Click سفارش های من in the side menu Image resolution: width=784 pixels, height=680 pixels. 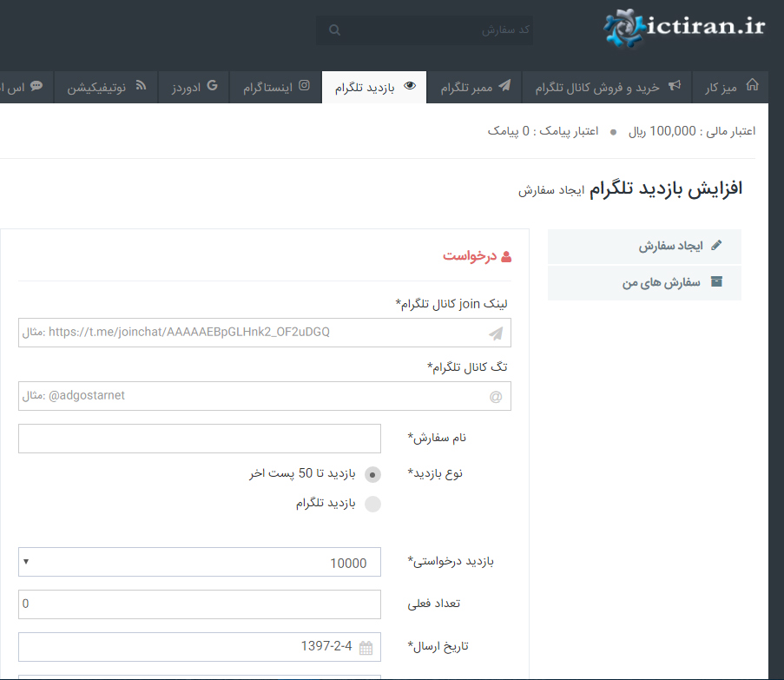[644, 283]
